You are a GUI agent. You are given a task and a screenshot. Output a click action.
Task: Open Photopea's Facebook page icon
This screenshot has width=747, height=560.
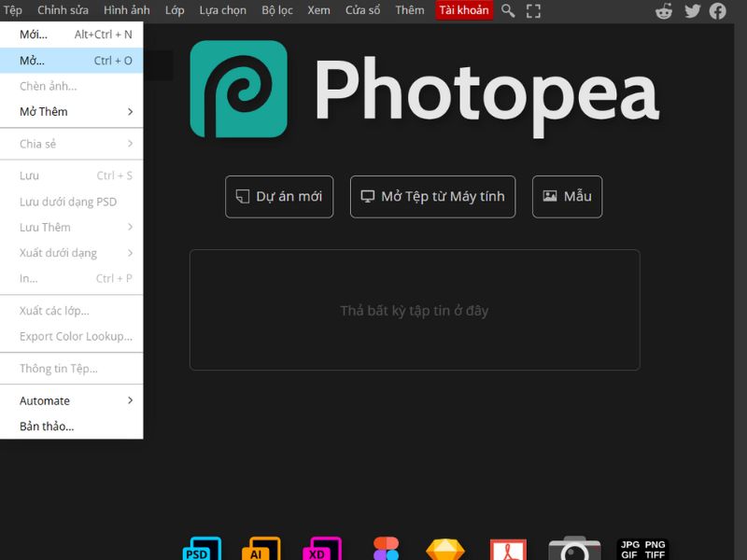[x=717, y=10]
